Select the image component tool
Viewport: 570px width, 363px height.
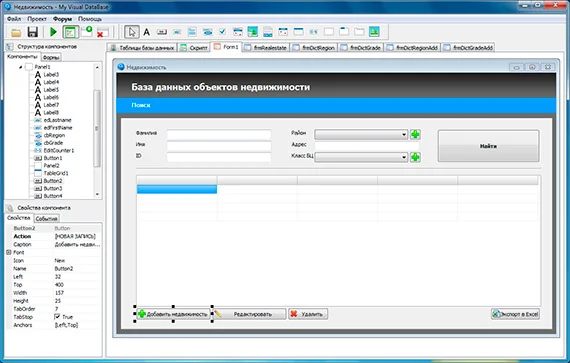[x=374, y=32]
